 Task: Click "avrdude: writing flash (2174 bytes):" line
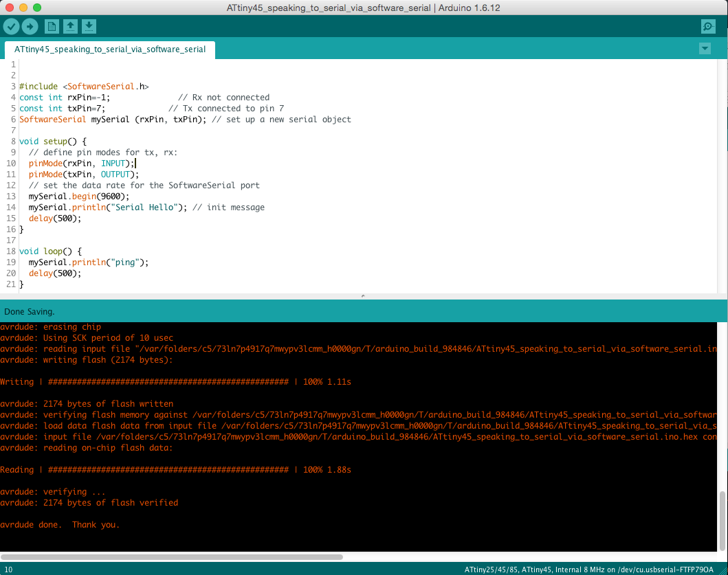pyautogui.click(x=87, y=360)
